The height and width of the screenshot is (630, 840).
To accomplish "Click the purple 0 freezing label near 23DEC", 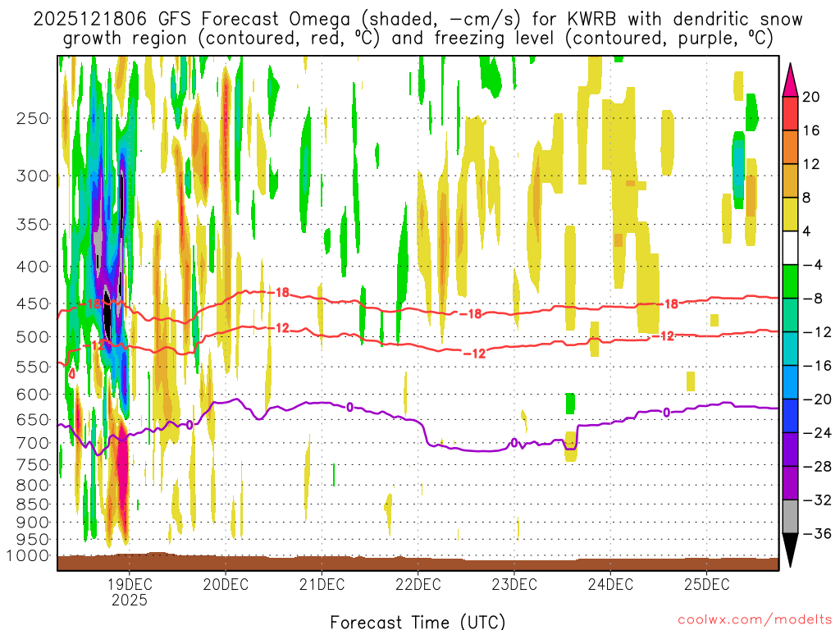I will (x=514, y=443).
